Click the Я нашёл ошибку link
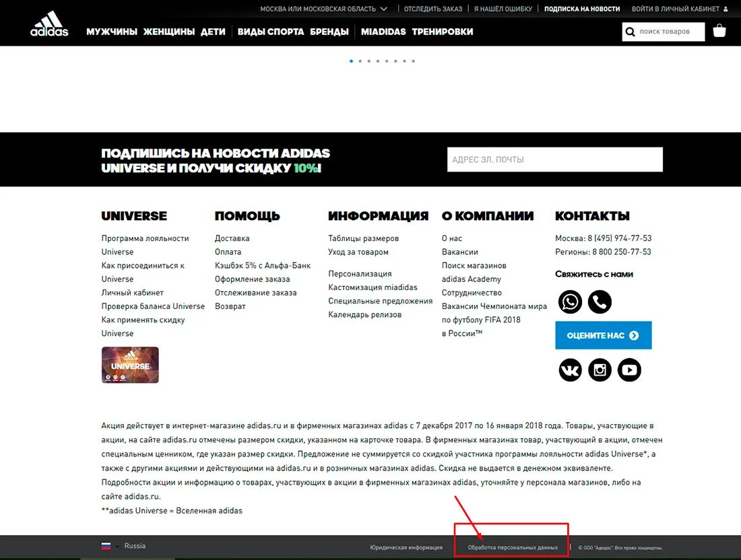 click(503, 9)
